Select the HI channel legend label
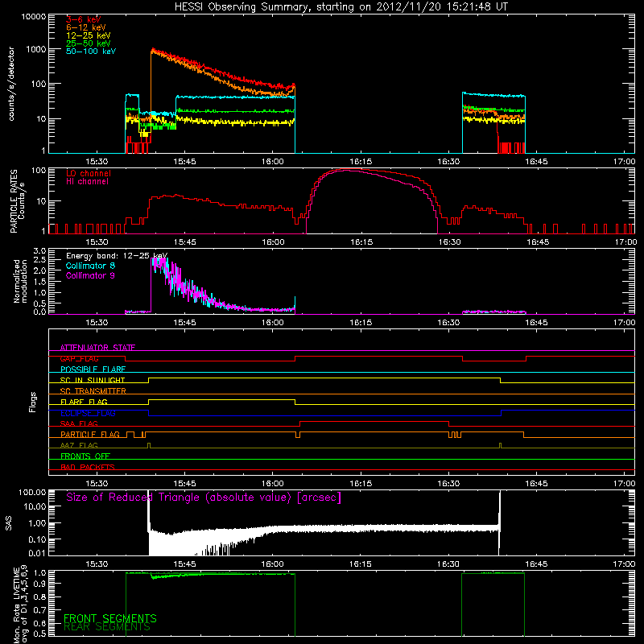Image resolution: width=644 pixels, height=644 pixels. click(87, 182)
